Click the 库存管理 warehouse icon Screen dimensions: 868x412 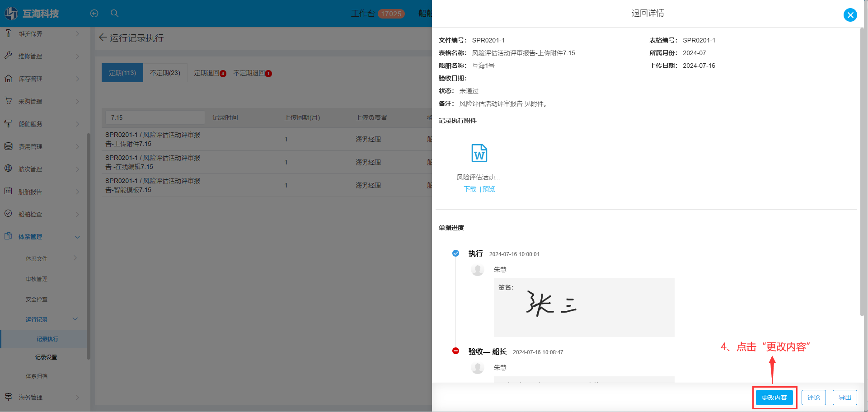tap(8, 78)
